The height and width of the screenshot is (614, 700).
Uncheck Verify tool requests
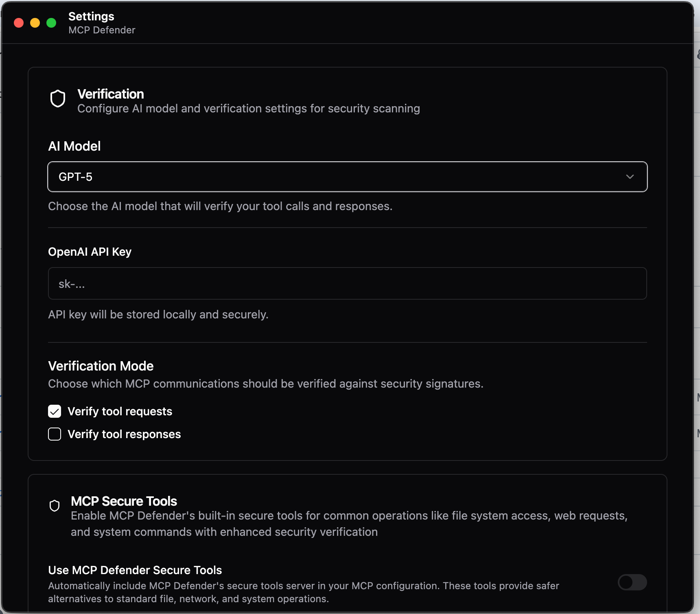click(55, 411)
